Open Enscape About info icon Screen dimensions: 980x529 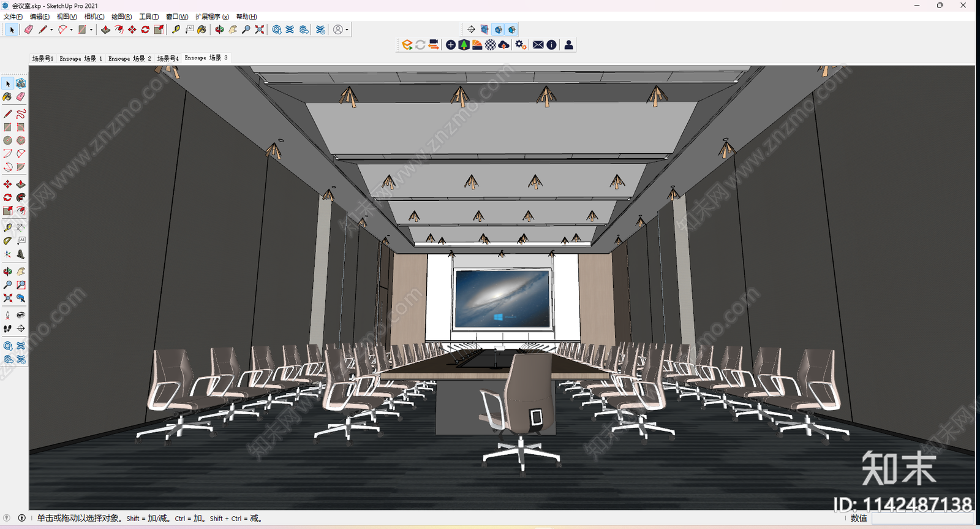tap(552, 45)
